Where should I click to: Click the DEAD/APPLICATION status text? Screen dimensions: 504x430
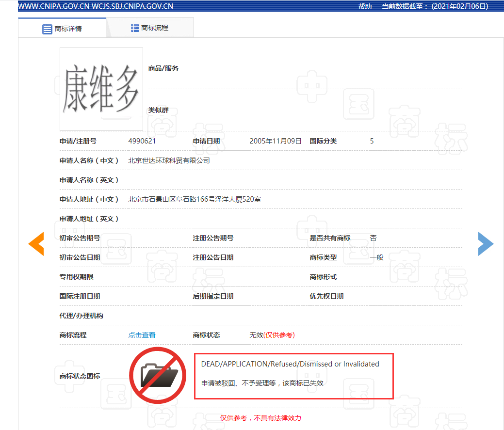tap(290, 364)
